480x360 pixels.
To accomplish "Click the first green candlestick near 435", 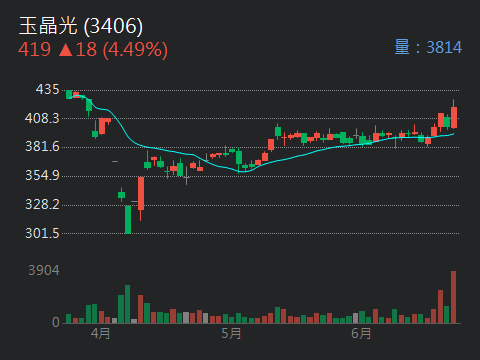I will pos(69,94).
